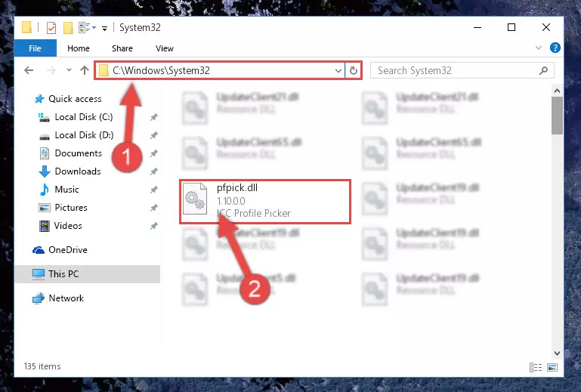Open Videos in the sidebar
This screenshot has width=581, height=392.
[68, 226]
